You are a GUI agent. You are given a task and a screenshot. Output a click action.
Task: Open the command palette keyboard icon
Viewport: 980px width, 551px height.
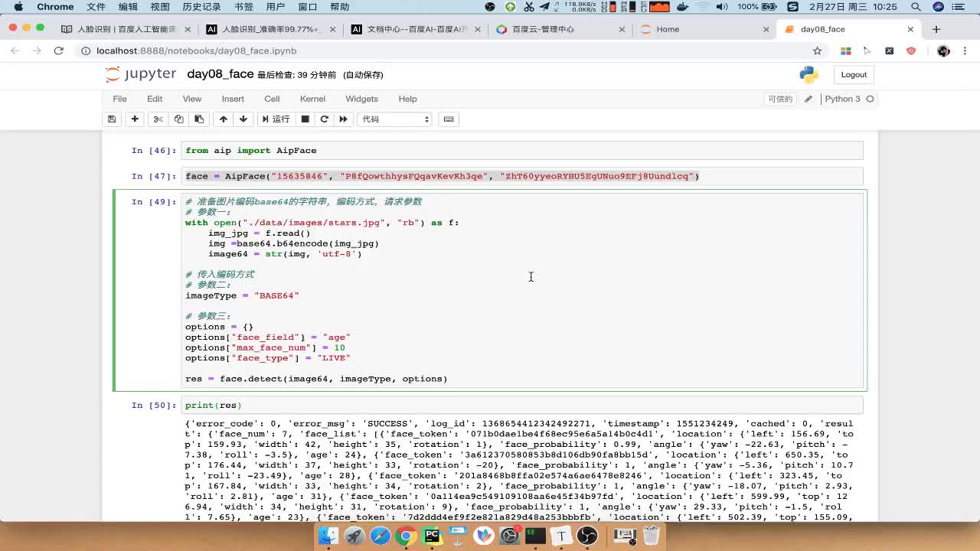coord(449,119)
